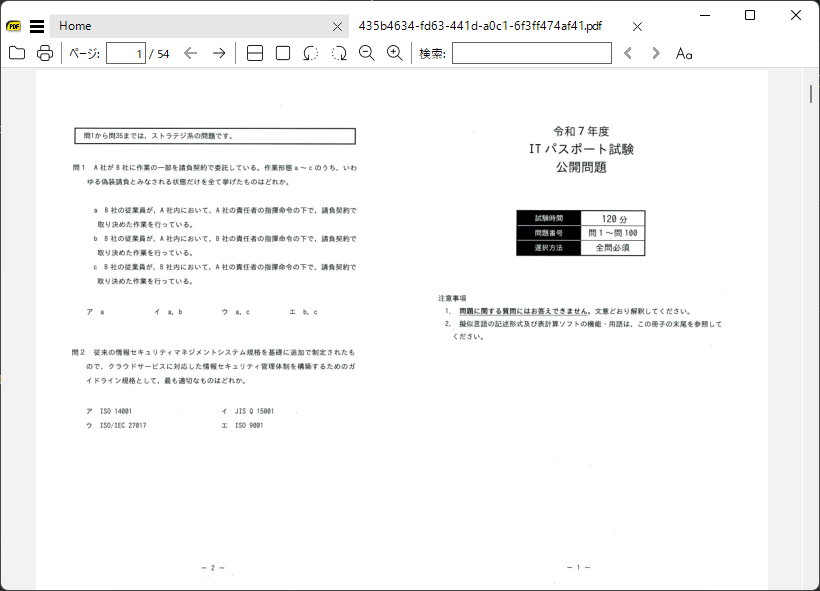Print the document using the printer icon

point(45,53)
